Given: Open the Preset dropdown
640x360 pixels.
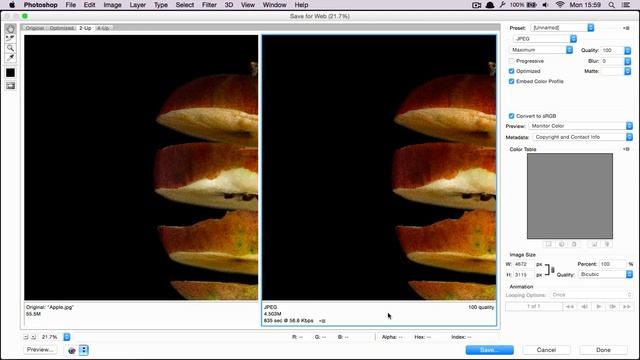Looking at the screenshot, I should pyautogui.click(x=562, y=28).
